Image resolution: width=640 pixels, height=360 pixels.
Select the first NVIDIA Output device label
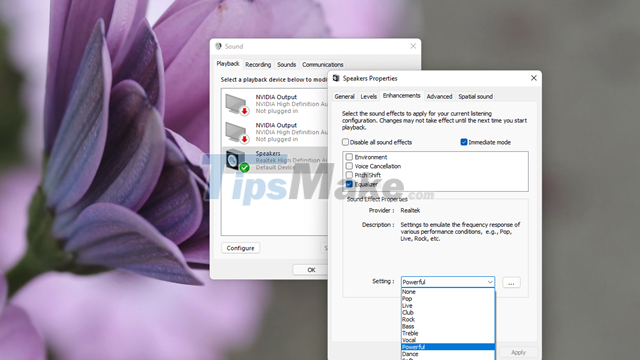276,97
